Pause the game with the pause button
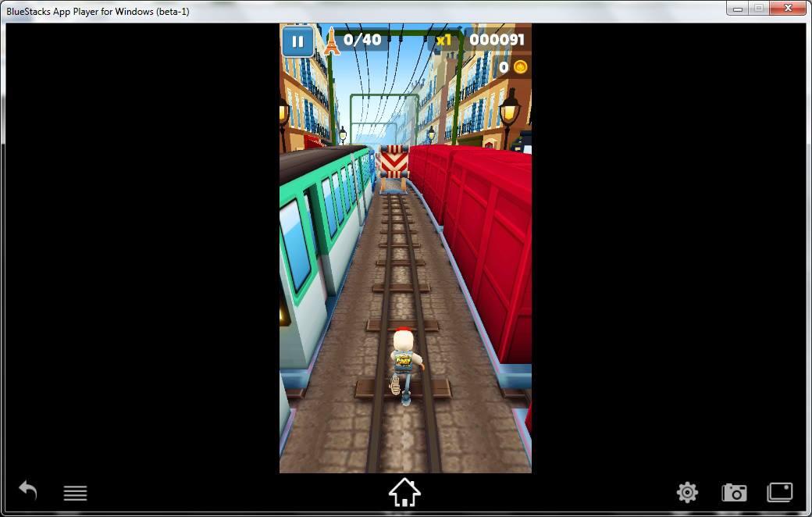Viewport: 812px width, 517px height. (297, 41)
